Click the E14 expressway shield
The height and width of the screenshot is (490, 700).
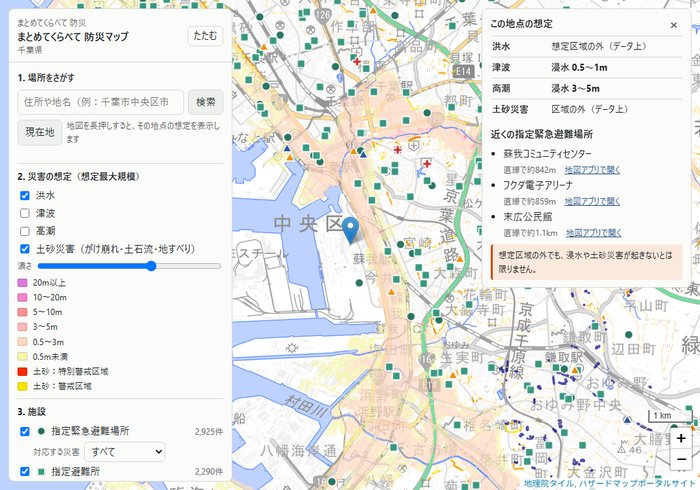463,71
